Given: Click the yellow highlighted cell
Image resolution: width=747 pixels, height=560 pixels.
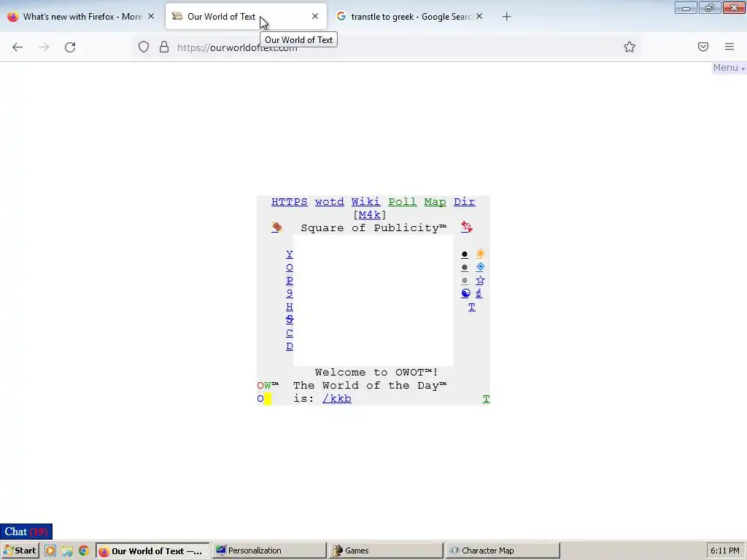Looking at the screenshot, I should coord(268,399).
